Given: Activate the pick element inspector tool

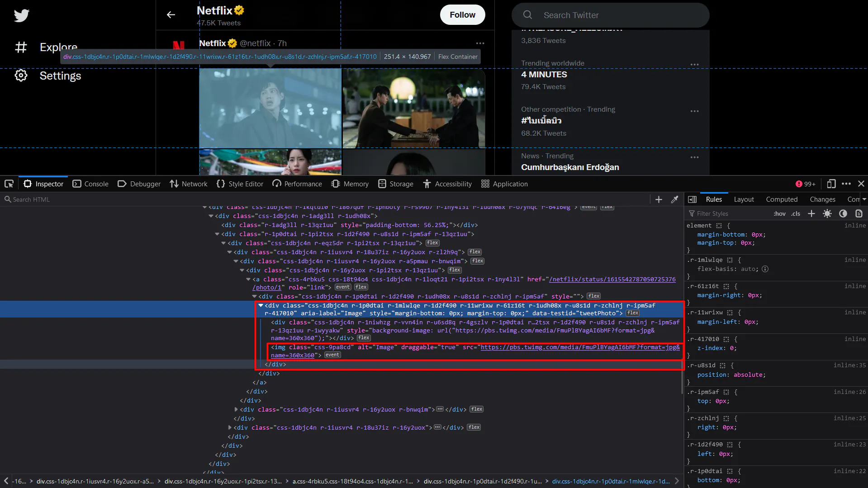Looking at the screenshot, I should (x=9, y=184).
